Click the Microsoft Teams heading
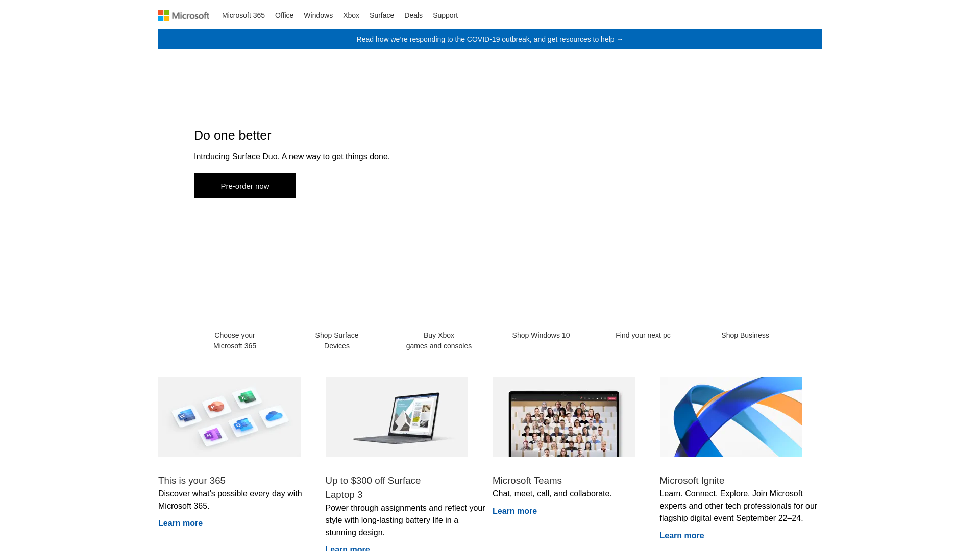980x551 pixels. (x=527, y=481)
